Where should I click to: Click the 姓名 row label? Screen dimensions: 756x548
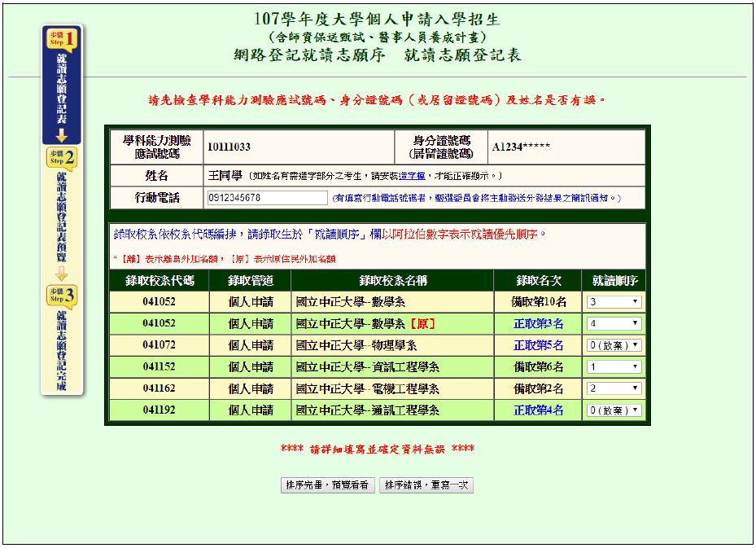point(157,176)
